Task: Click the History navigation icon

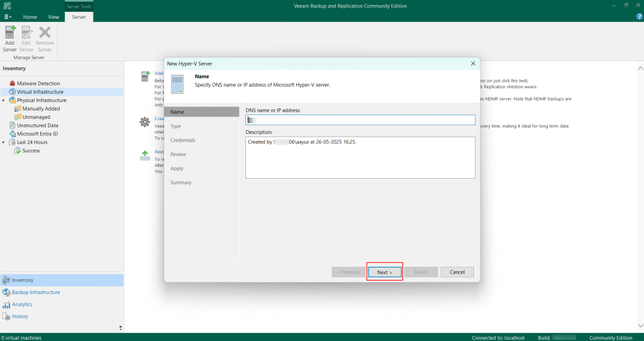Action: click(6, 316)
